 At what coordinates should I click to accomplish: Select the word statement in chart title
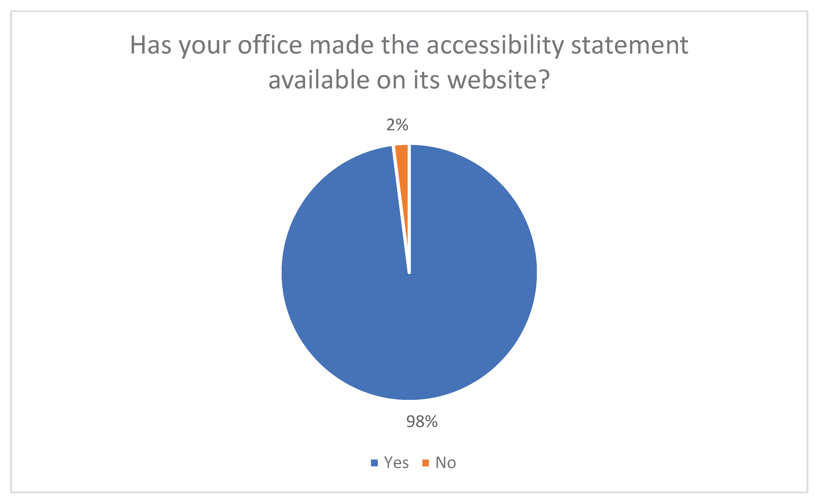pos(630,45)
